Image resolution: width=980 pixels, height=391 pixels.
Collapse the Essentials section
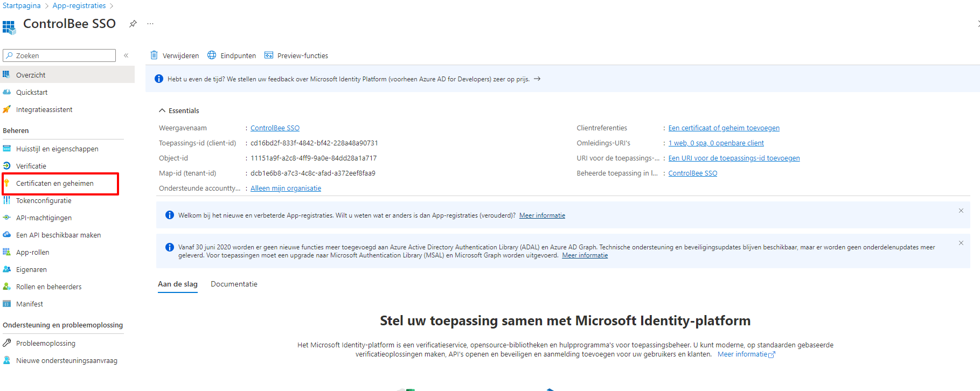pos(162,110)
